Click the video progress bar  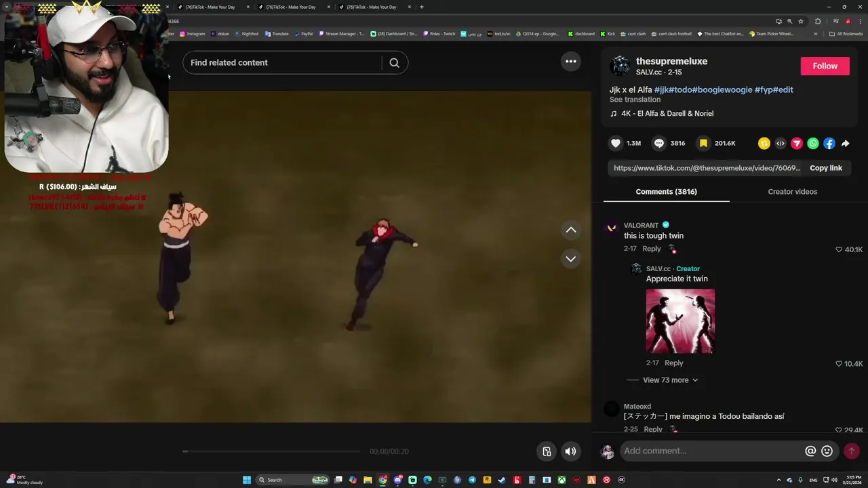[x=271, y=451]
